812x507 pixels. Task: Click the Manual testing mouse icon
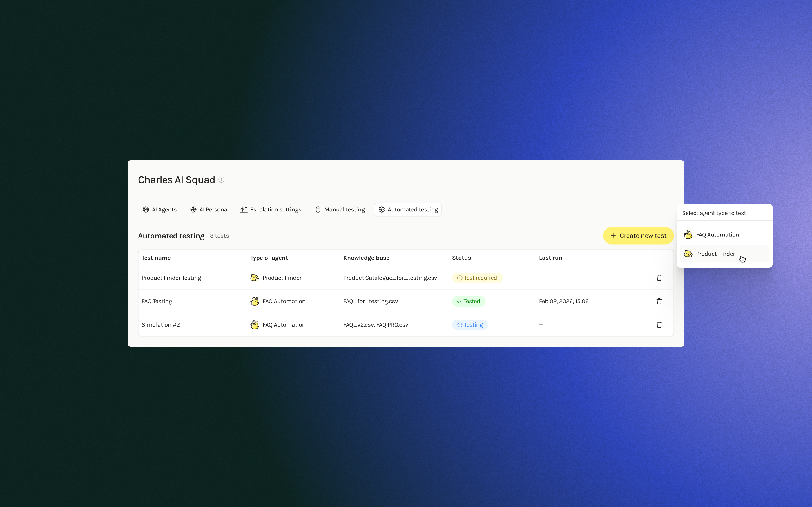point(318,209)
